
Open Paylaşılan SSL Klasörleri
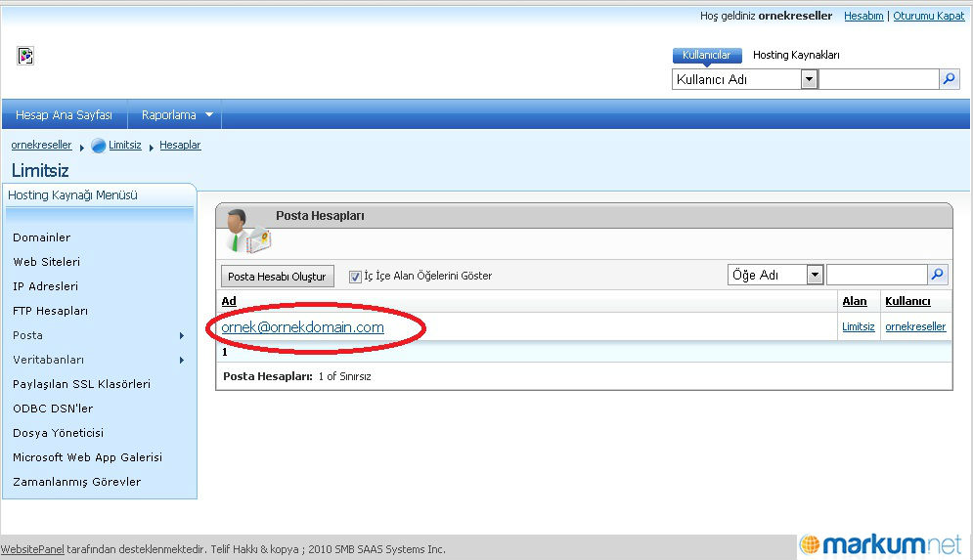click(x=81, y=384)
